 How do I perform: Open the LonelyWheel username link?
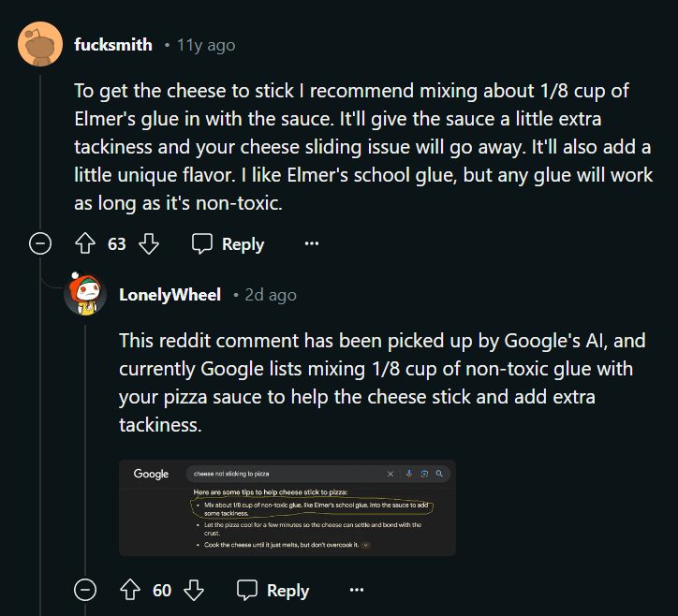click(x=170, y=295)
